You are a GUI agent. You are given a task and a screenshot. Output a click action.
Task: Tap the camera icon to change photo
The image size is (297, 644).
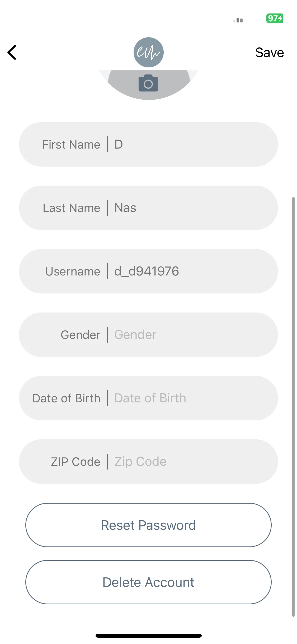click(x=148, y=83)
